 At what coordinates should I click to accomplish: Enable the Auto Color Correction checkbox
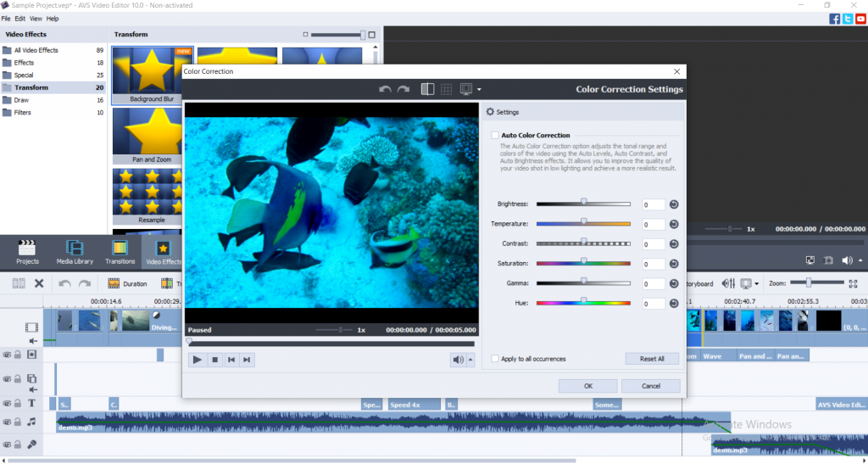[495, 135]
